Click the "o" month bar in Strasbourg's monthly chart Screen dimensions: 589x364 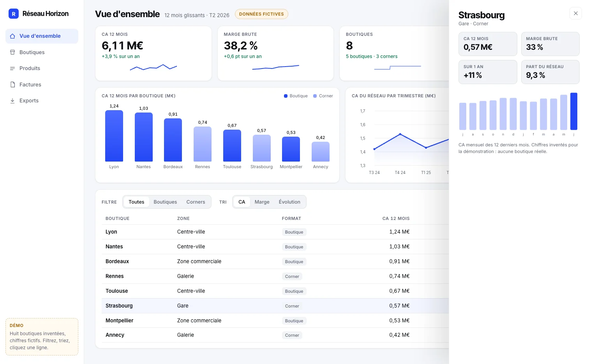click(x=493, y=115)
